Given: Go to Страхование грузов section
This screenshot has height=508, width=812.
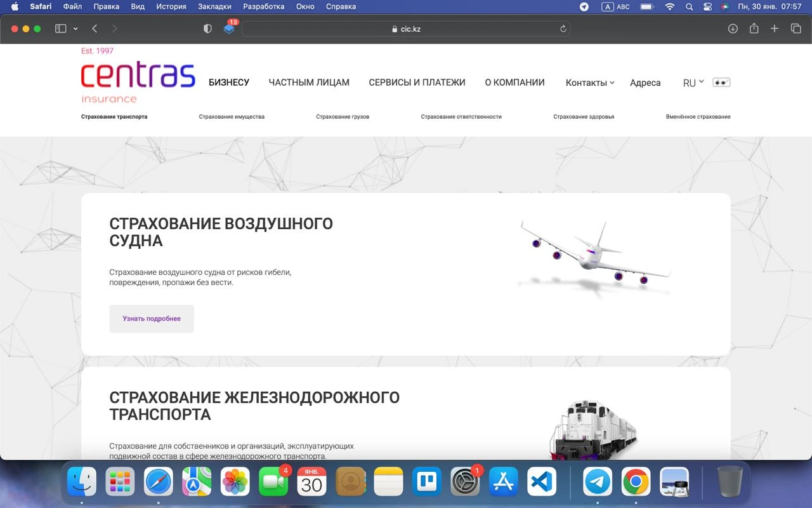Looking at the screenshot, I should (x=343, y=117).
